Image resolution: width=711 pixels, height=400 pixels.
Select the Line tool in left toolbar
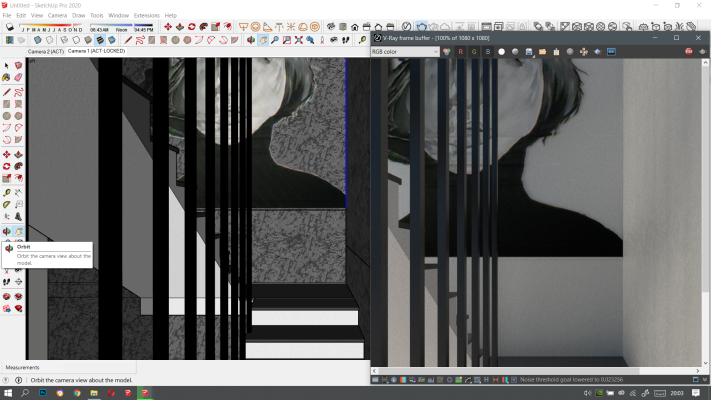pyautogui.click(x=6, y=93)
